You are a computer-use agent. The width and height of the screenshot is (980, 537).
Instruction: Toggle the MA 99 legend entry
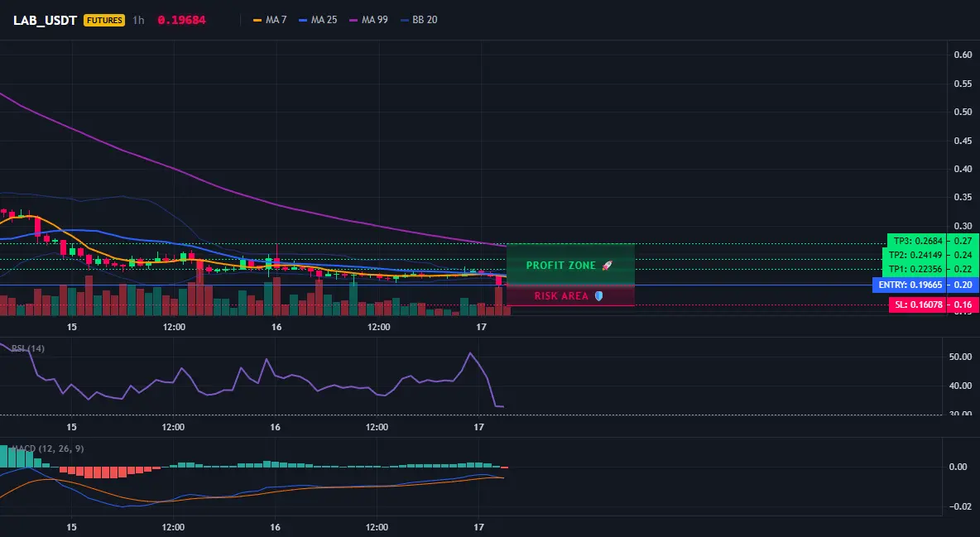[x=369, y=20]
